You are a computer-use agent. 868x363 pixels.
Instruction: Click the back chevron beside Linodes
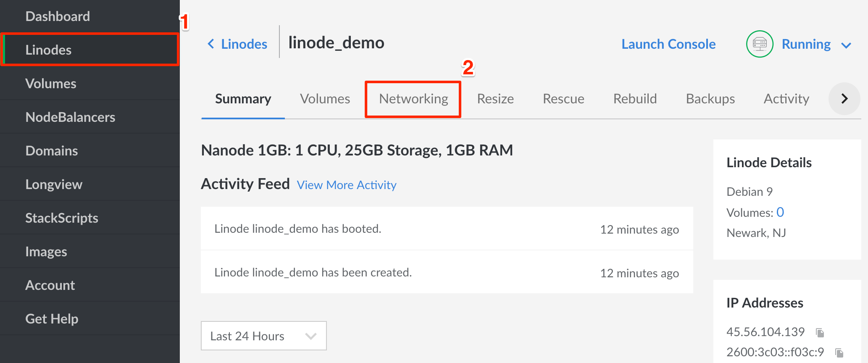(211, 44)
